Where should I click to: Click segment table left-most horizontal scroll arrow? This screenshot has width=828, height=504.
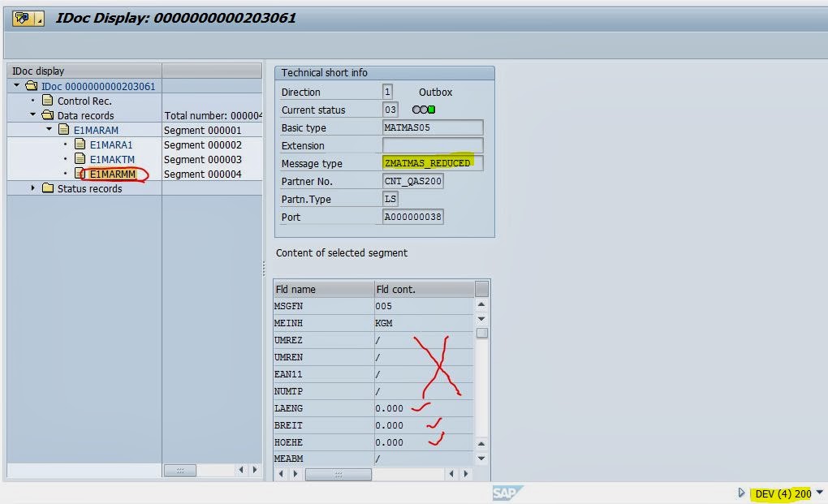(282, 474)
